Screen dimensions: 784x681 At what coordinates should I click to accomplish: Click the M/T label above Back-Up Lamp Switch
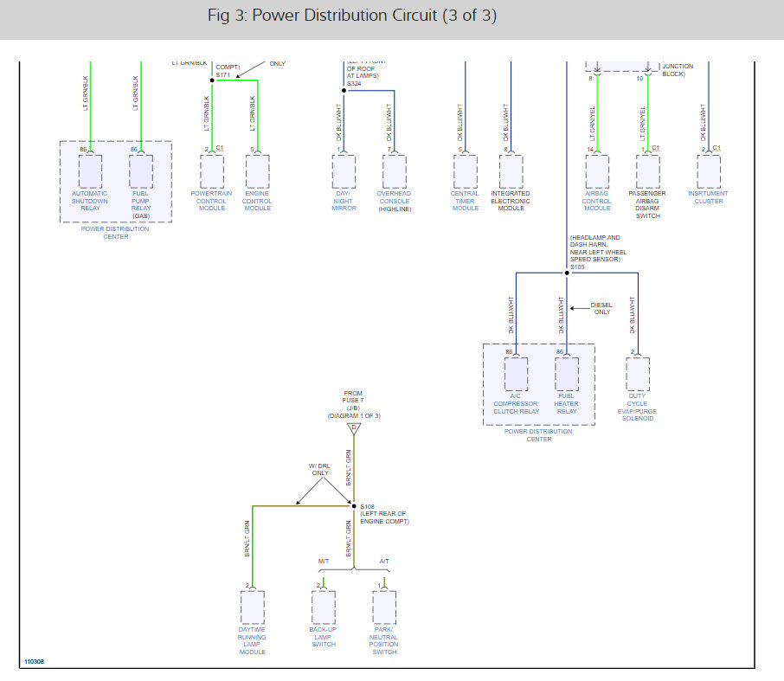[324, 561]
